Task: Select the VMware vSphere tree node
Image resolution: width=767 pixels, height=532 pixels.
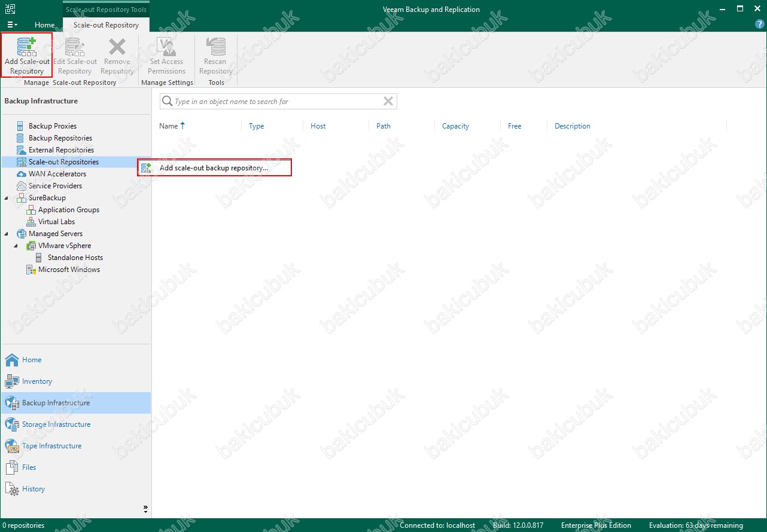Action: [65, 246]
